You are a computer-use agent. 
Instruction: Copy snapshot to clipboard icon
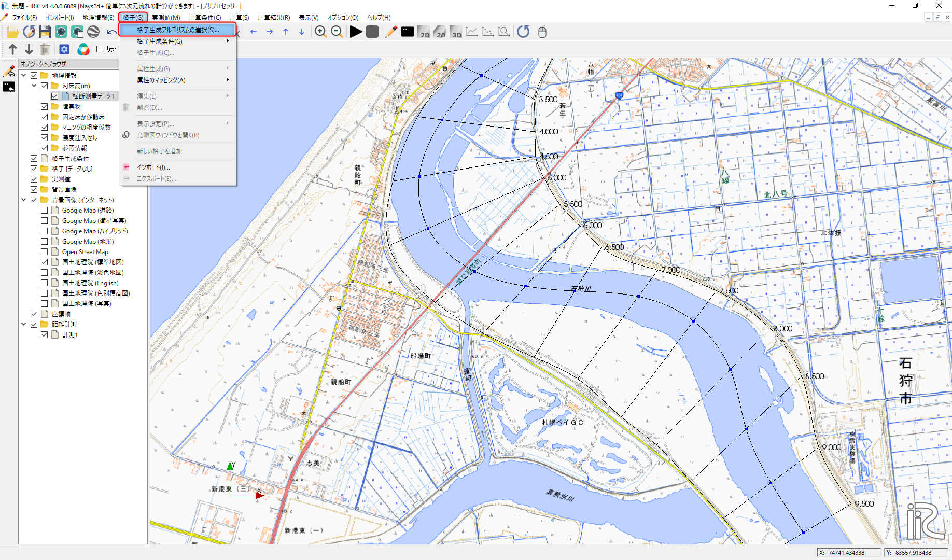(x=77, y=32)
